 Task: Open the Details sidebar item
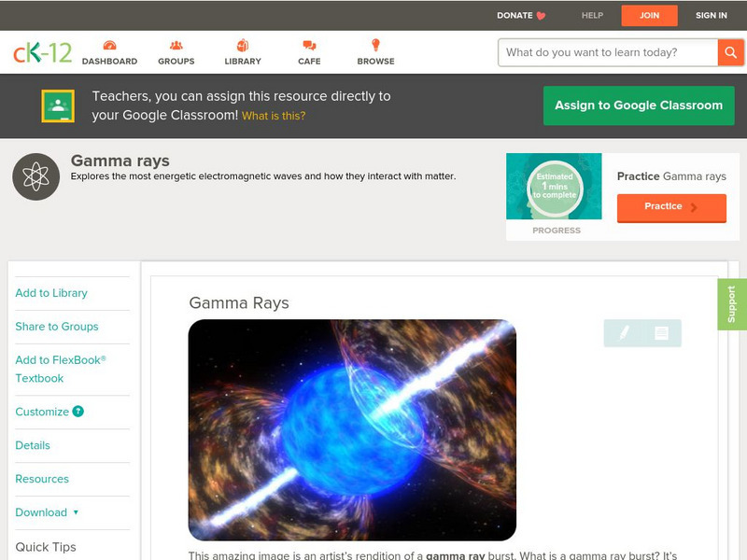click(33, 445)
